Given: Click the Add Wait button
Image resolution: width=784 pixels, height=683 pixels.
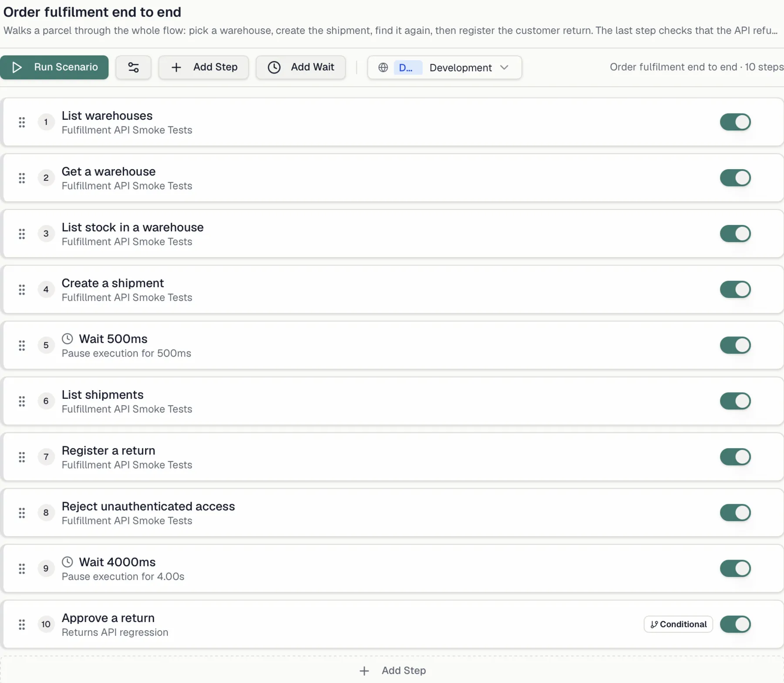Looking at the screenshot, I should pos(301,67).
